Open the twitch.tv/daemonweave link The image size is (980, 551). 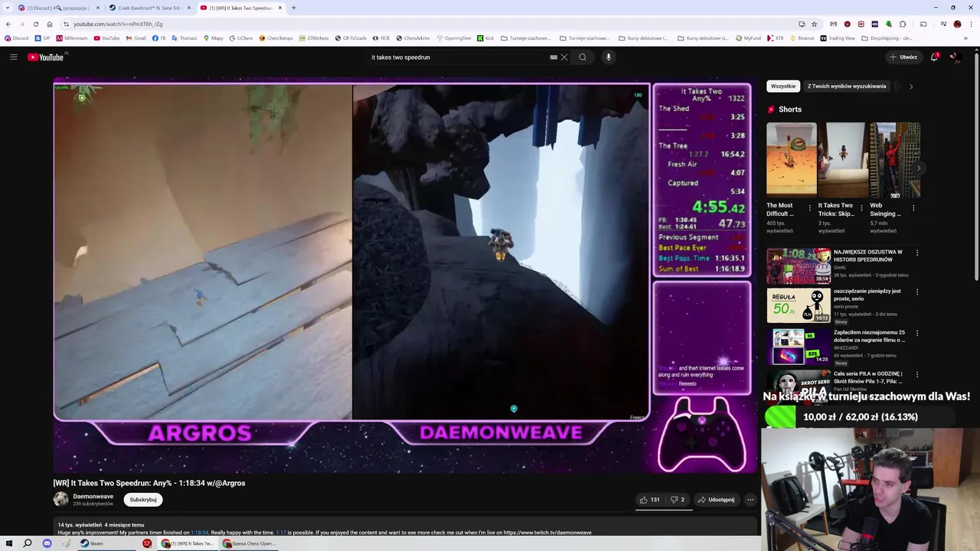547,533
